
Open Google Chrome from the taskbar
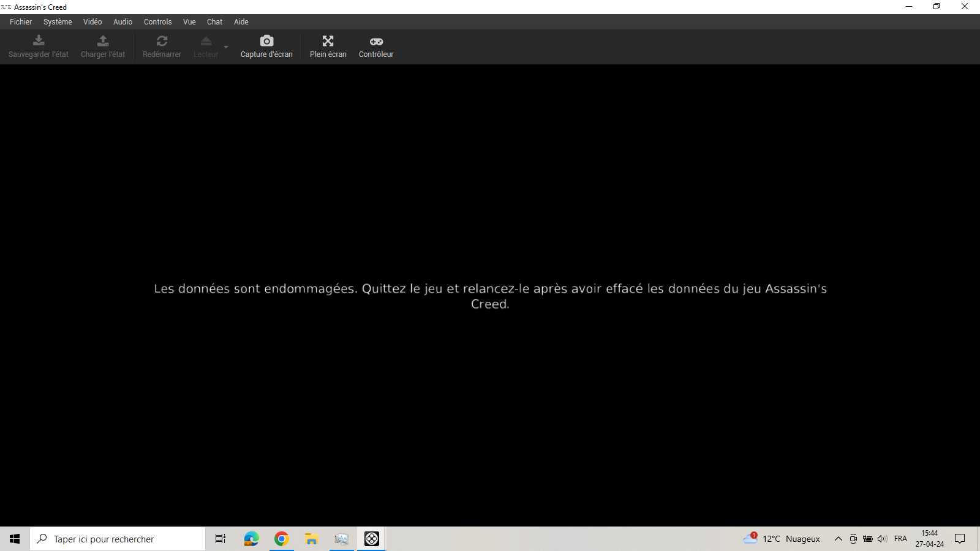pyautogui.click(x=281, y=539)
